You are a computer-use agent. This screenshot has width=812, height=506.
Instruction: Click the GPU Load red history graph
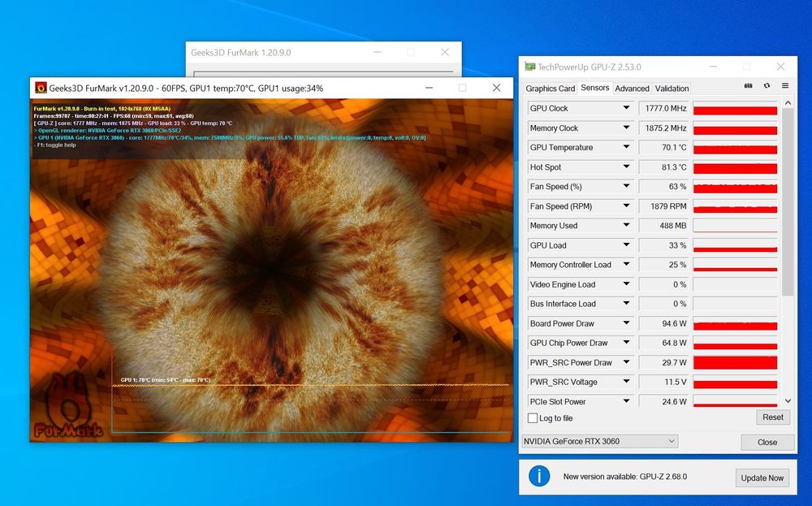coord(735,245)
